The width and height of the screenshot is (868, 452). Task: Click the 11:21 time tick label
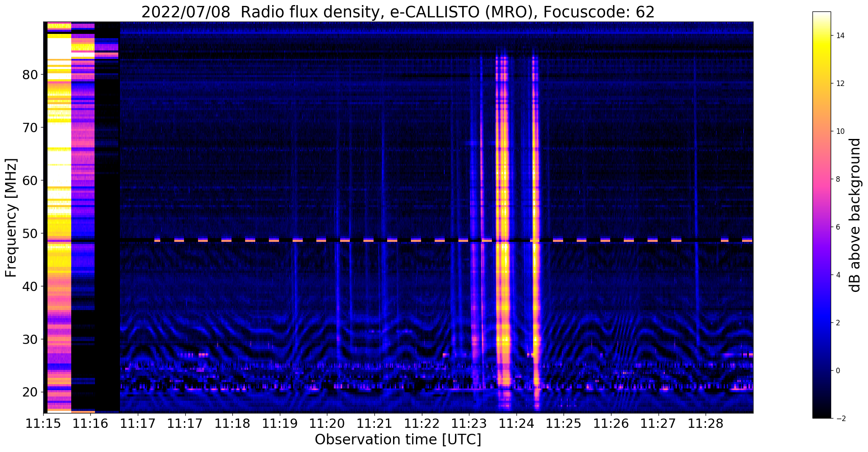374,424
